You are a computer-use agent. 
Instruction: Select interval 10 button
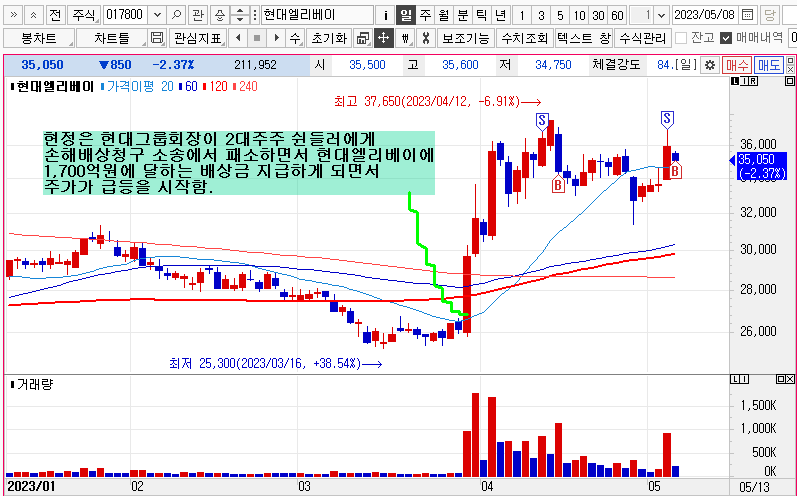coord(579,15)
